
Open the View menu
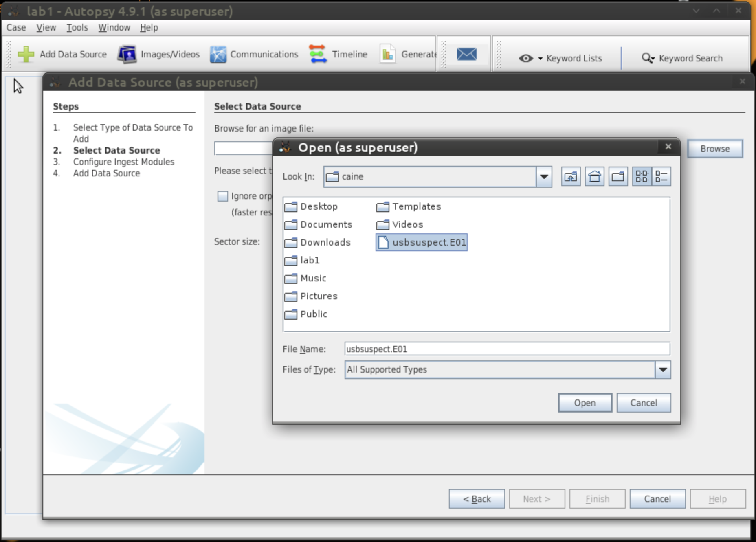46,27
